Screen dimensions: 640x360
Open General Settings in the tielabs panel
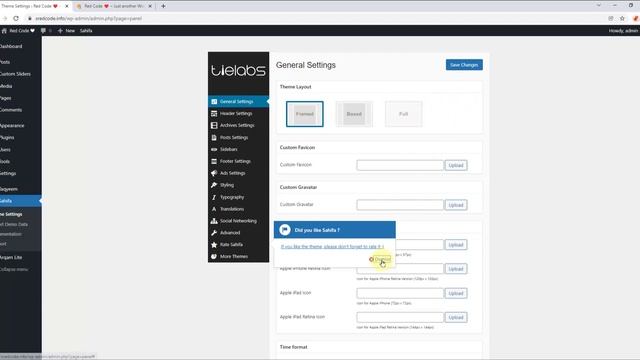click(238, 101)
